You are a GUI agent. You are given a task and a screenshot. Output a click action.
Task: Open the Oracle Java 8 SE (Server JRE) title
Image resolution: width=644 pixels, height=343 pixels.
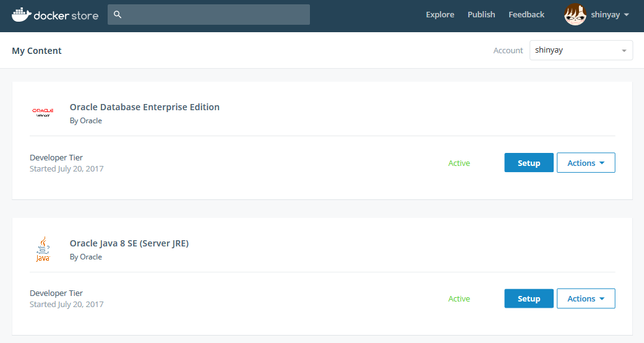(129, 243)
